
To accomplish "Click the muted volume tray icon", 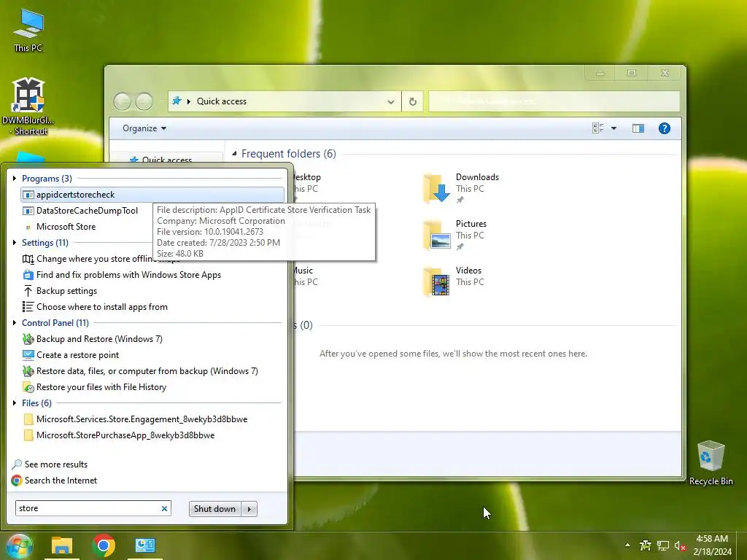I will click(680, 545).
